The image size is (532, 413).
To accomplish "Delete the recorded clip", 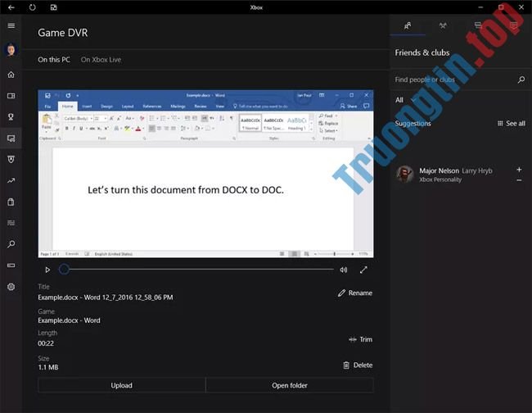I will coord(358,365).
